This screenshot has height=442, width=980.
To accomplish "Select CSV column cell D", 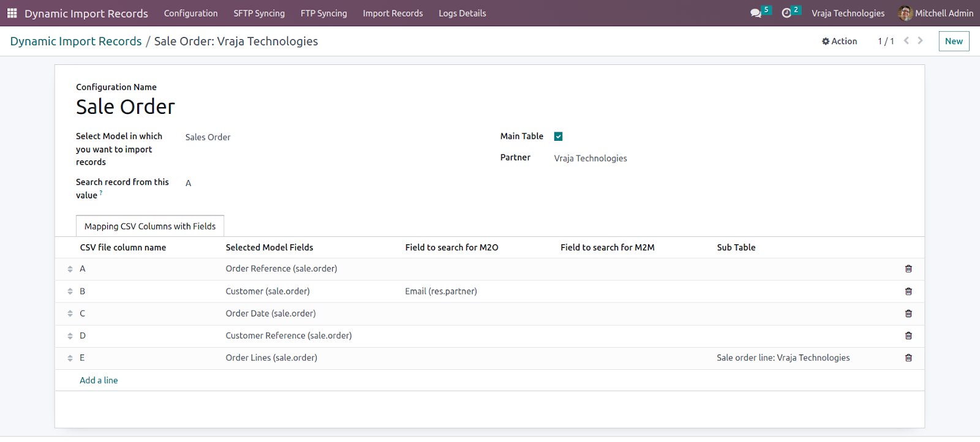I will tap(83, 335).
